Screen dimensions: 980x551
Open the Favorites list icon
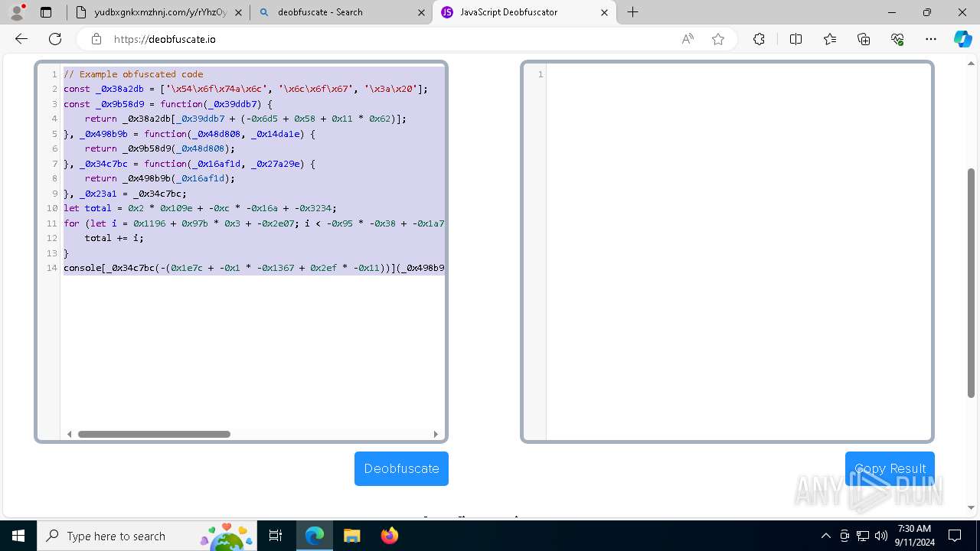tap(830, 39)
